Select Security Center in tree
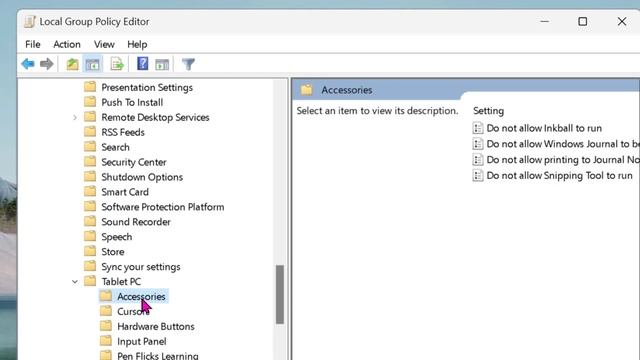640x360 pixels. pyautogui.click(x=134, y=162)
